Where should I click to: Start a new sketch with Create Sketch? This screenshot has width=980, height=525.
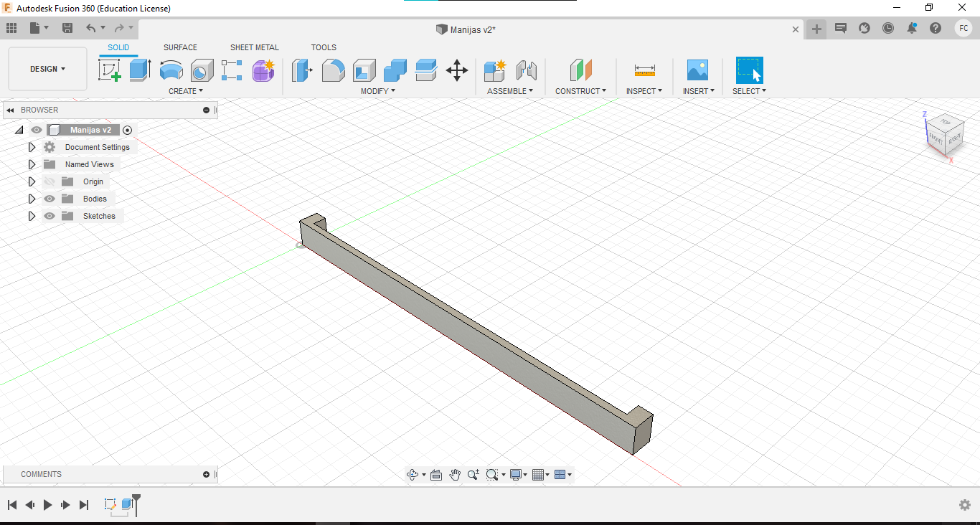tap(109, 70)
